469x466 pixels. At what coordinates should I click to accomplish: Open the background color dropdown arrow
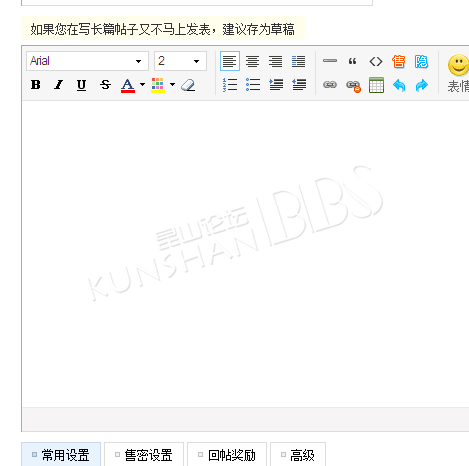[172, 85]
